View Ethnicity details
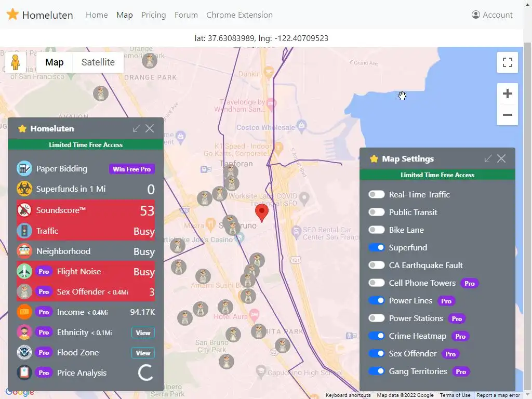The height and width of the screenshot is (399, 532). coord(143,332)
